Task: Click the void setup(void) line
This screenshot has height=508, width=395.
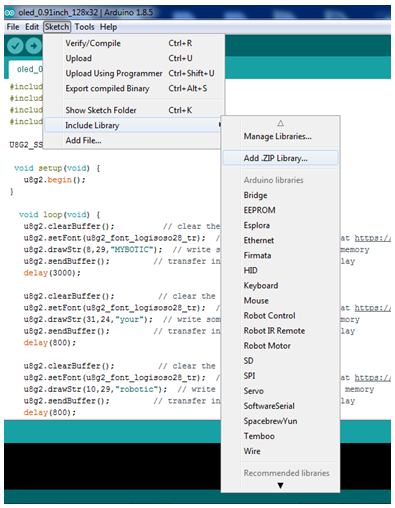Action: 57,168
